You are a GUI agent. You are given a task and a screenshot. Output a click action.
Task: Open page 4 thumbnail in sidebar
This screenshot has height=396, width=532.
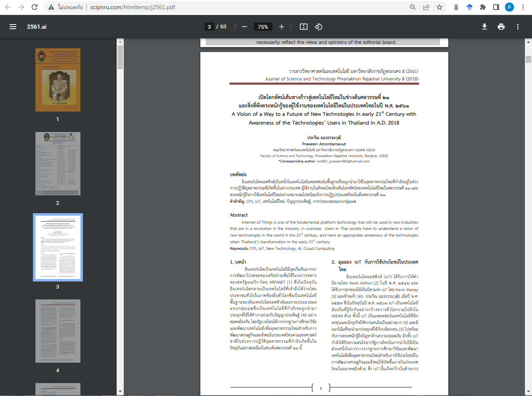tap(58, 331)
